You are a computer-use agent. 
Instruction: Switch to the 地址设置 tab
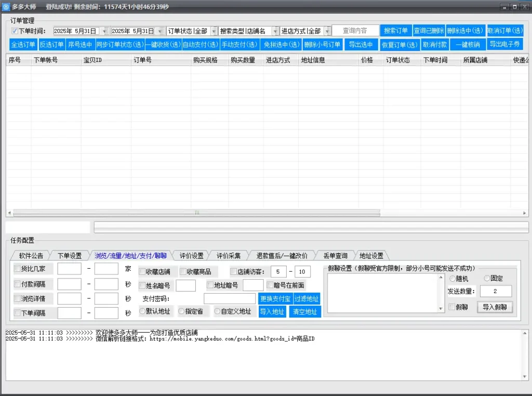click(371, 256)
